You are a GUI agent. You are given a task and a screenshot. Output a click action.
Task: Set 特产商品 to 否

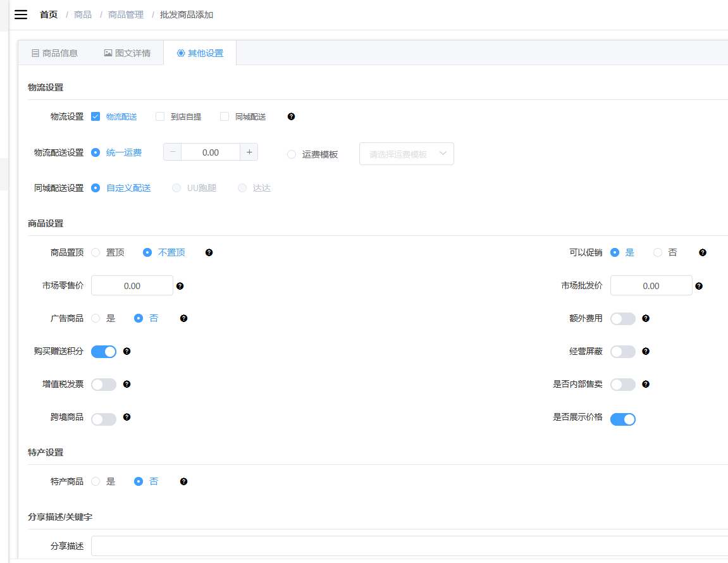pyautogui.click(x=139, y=481)
